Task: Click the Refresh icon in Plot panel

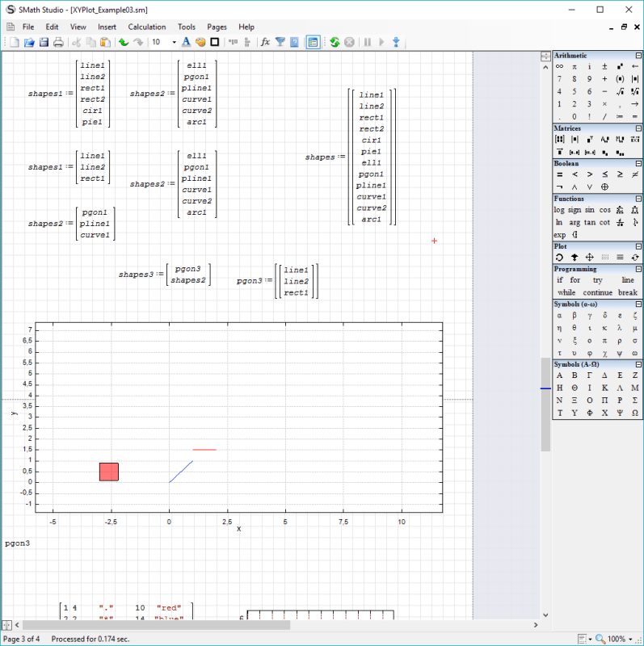Action: pyautogui.click(x=635, y=258)
